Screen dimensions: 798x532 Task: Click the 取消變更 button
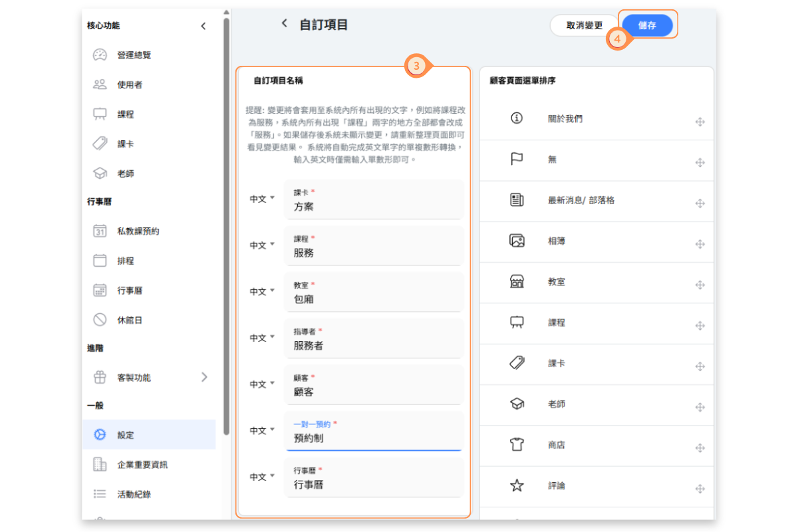pyautogui.click(x=584, y=25)
